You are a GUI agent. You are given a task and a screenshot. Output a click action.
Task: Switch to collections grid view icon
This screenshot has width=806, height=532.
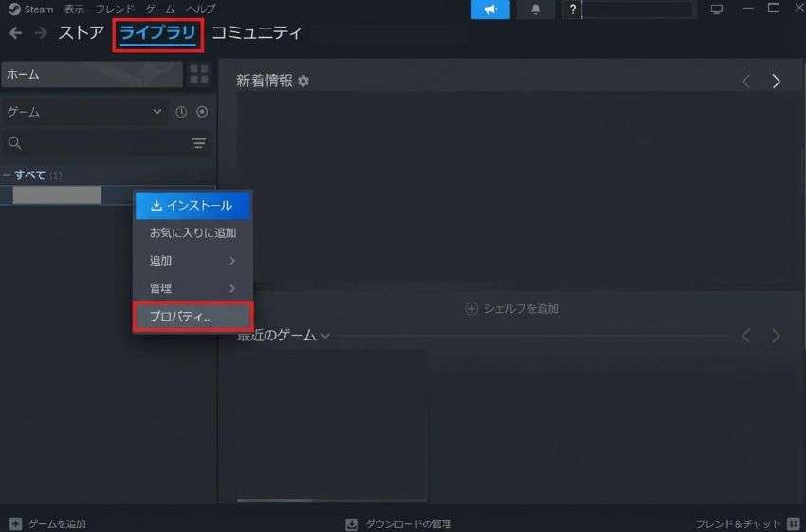click(x=199, y=75)
